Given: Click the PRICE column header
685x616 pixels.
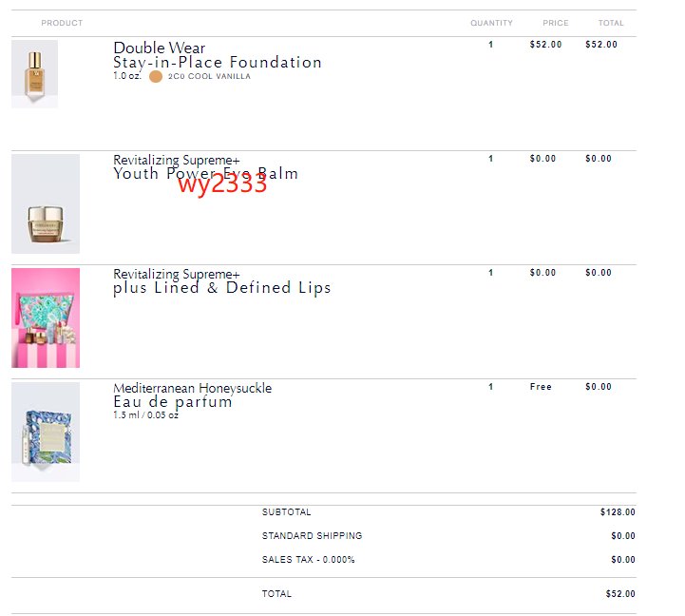Looking at the screenshot, I should 556,23.
